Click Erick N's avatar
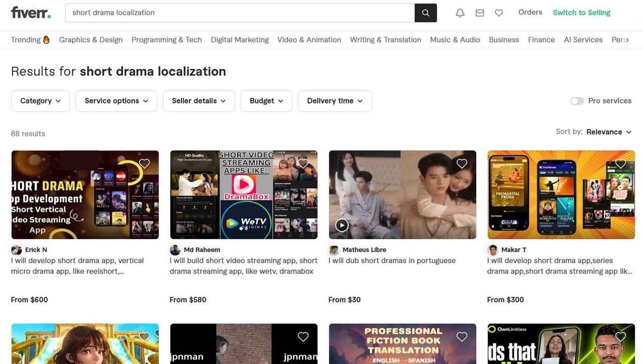643x364 pixels. [x=17, y=250]
